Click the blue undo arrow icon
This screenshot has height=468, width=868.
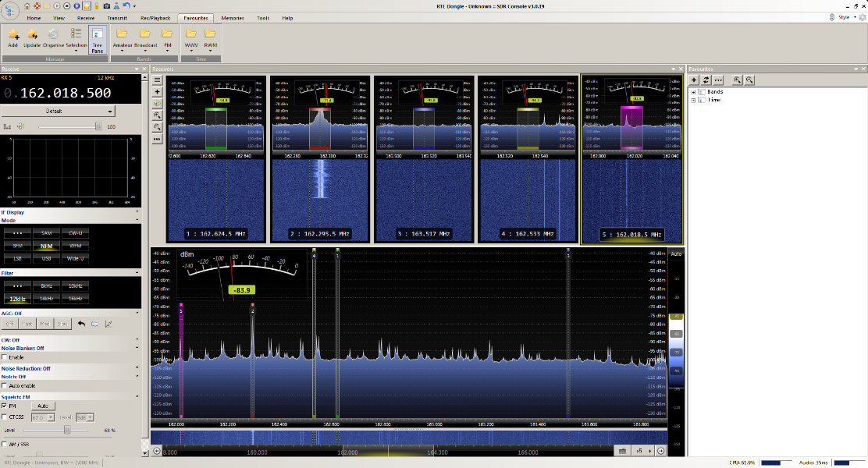[x=126, y=6]
